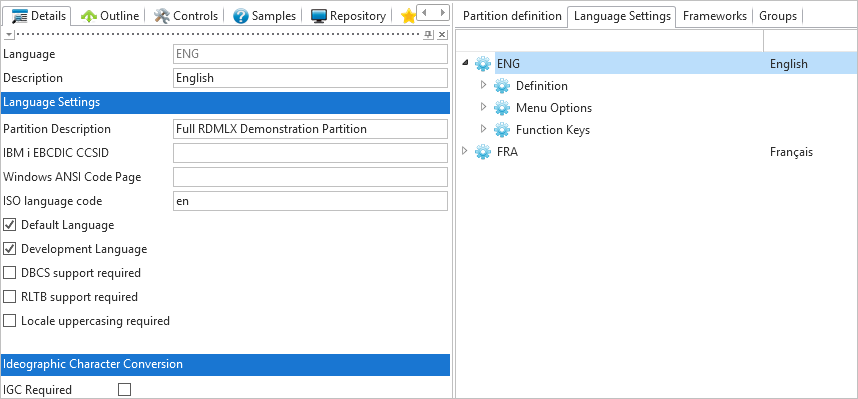Uncheck the Default Language checkbox
The width and height of the screenshot is (858, 399).
[x=9, y=225]
